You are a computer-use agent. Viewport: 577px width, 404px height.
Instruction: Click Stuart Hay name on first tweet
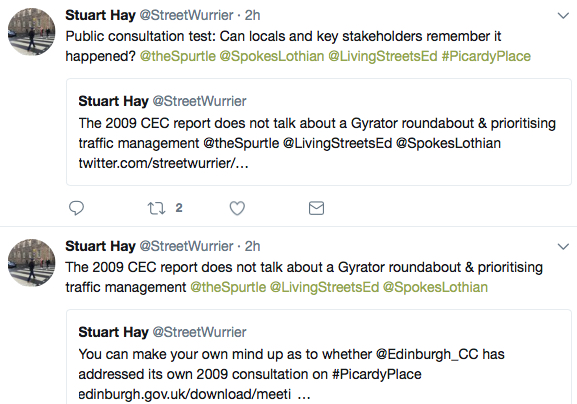[100, 15]
